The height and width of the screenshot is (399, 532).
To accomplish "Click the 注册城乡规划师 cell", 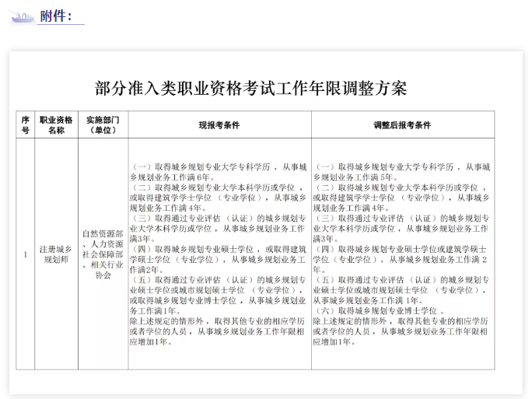I will (56, 254).
